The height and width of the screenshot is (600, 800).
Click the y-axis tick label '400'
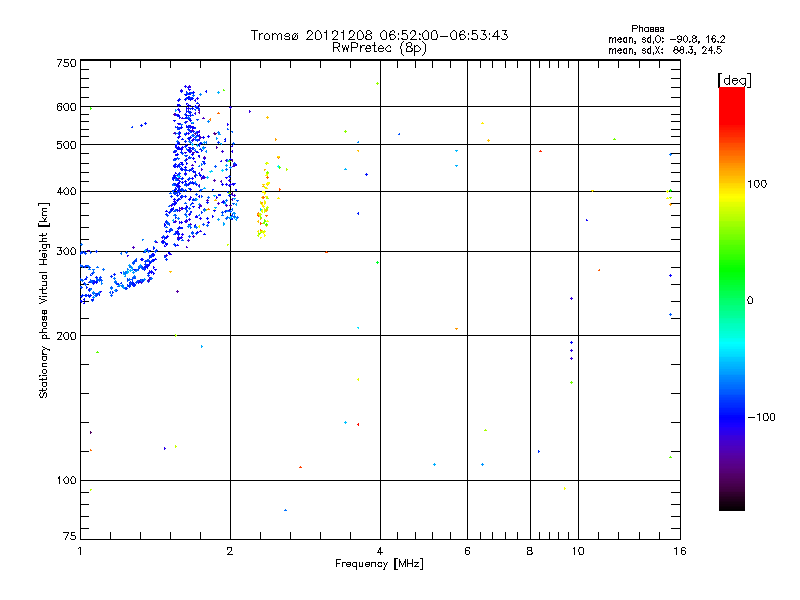[66, 191]
